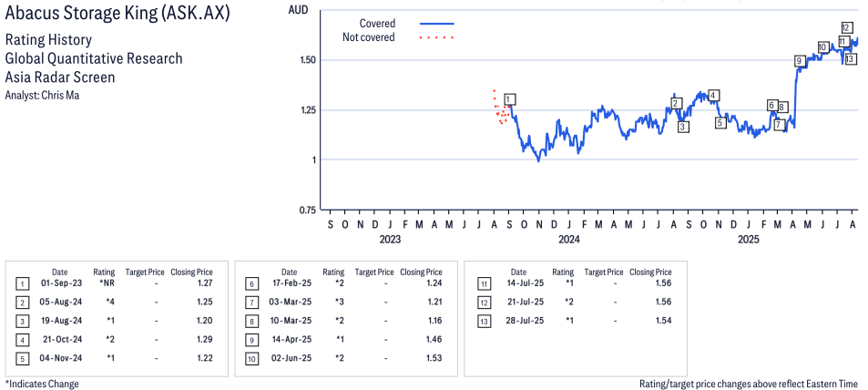Select the 21-Jul-25 row date
This screenshot has width=868, height=390.
pyautogui.click(x=518, y=303)
